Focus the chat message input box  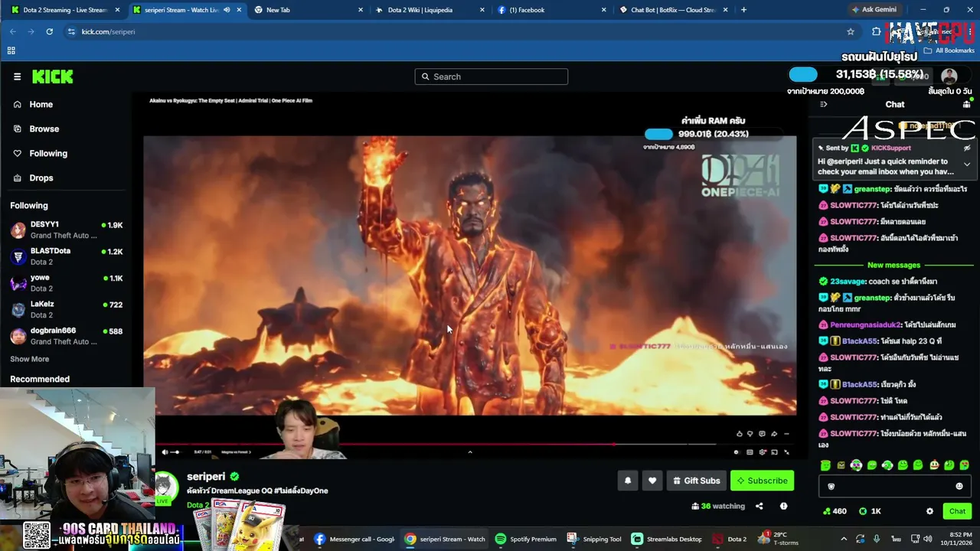coord(894,486)
